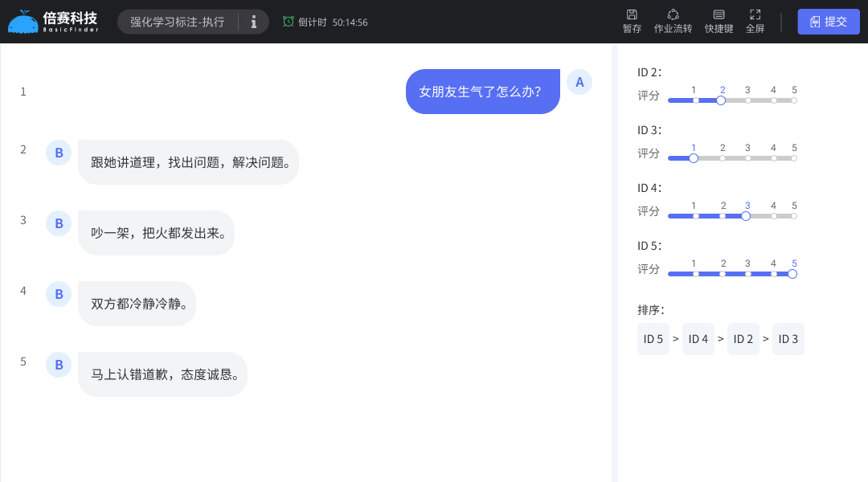
Task: Click the ID 2 slider handle at 2
Action: tap(721, 100)
